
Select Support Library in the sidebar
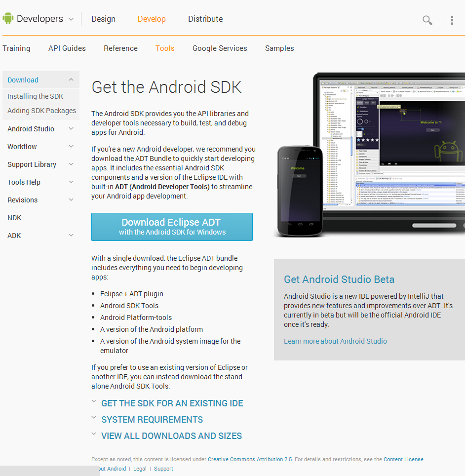point(32,164)
